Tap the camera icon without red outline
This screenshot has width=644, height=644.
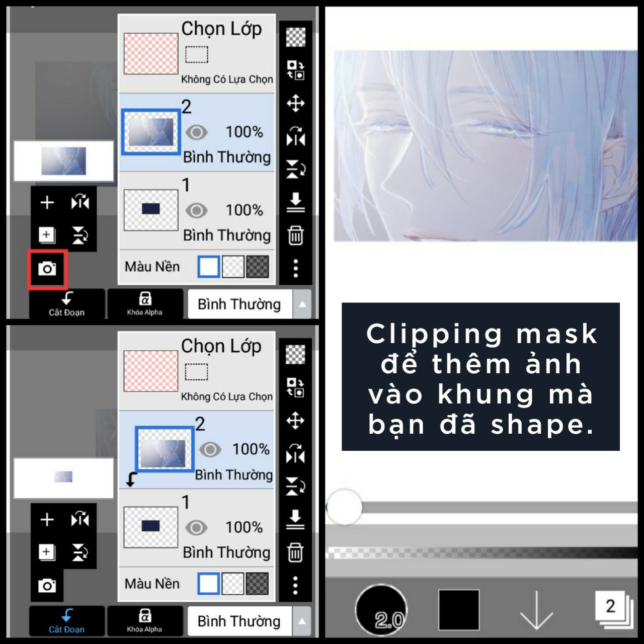pyautogui.click(x=47, y=586)
